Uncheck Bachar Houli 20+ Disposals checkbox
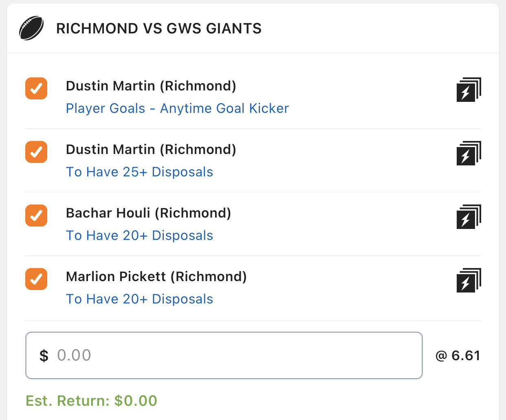The image size is (506, 420). pyautogui.click(x=36, y=215)
